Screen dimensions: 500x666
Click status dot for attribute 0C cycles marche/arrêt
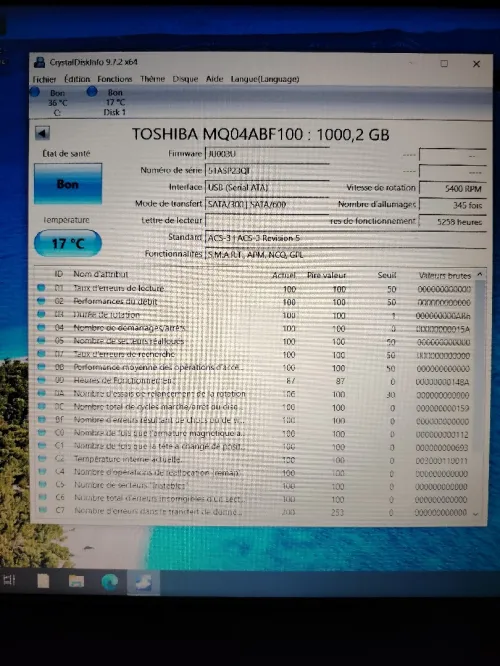(x=42, y=406)
